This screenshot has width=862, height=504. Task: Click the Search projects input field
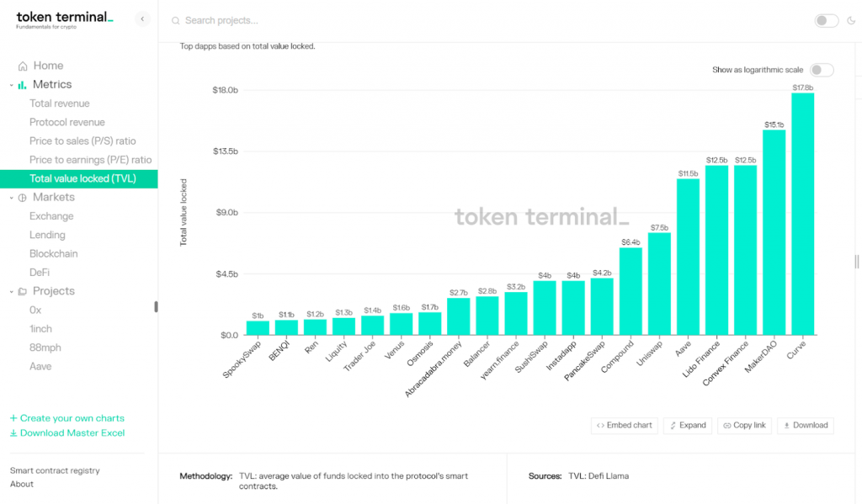pyautogui.click(x=253, y=19)
